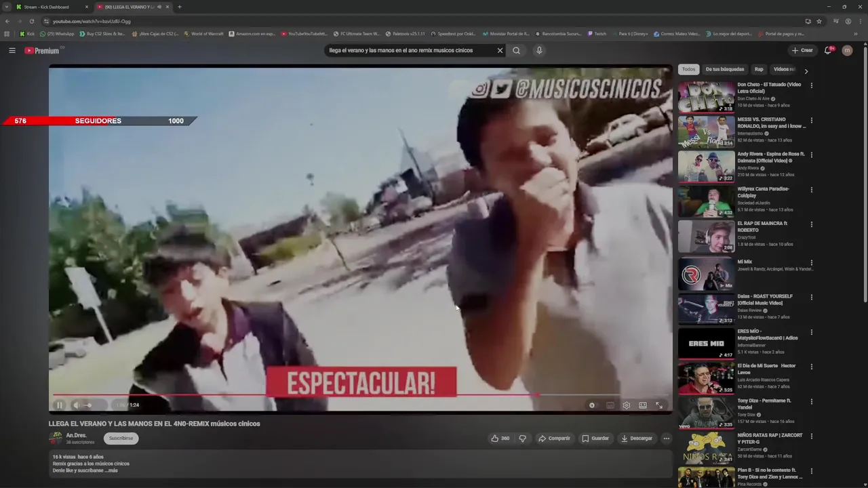Open the browser tab search dropdown
This screenshot has width=868, height=488.
point(6,7)
